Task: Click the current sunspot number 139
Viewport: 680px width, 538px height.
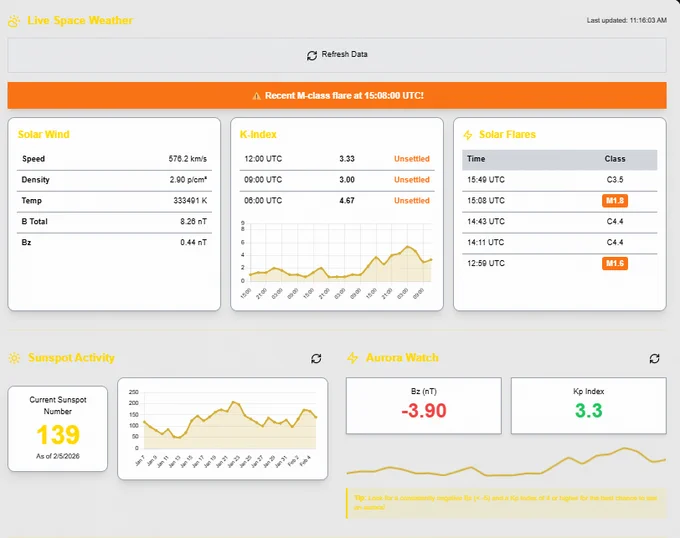Action: (58, 434)
